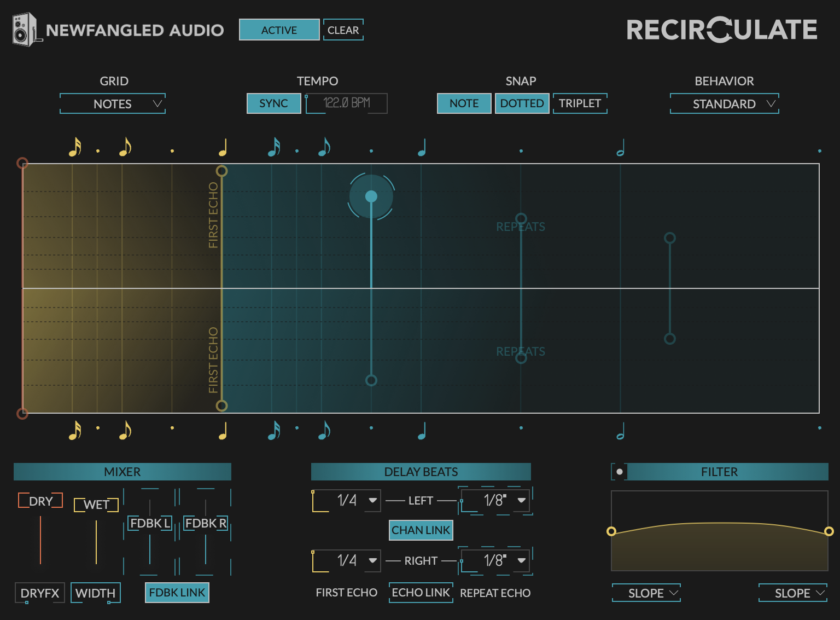840x620 pixels.
Task: Click the top red dry signal handle
Action: pos(22,163)
